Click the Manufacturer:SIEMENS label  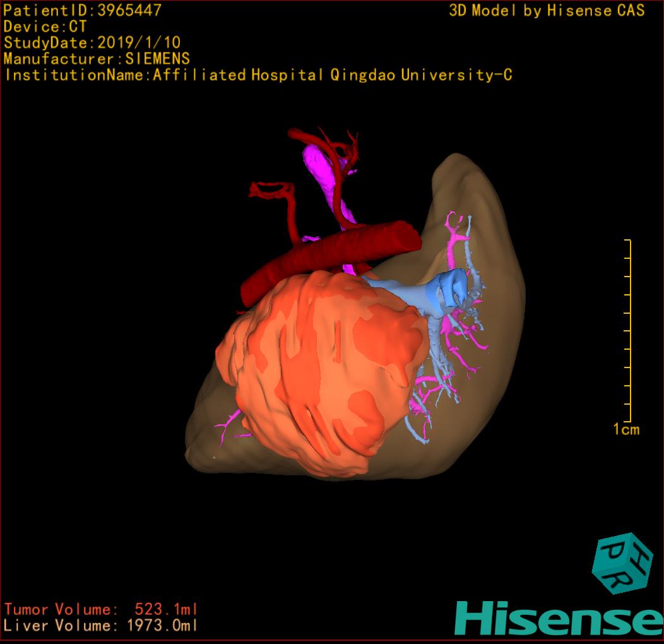(97, 59)
